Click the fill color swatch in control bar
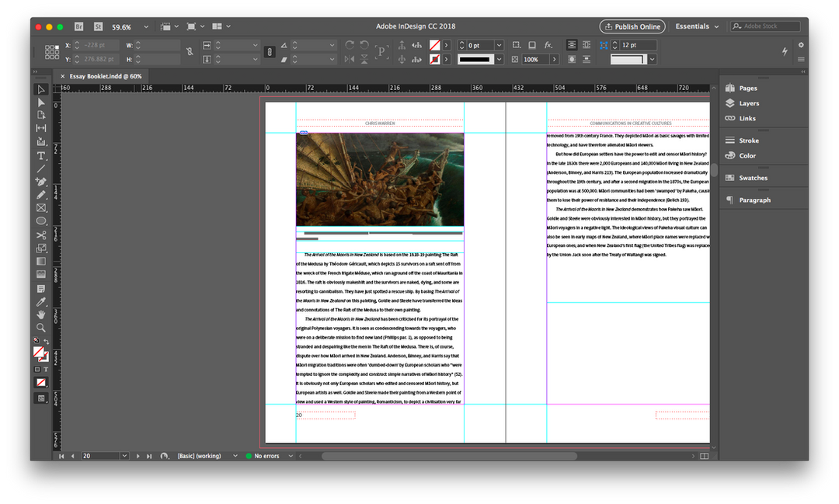Viewport: 839px width, 504px height. pos(435,45)
